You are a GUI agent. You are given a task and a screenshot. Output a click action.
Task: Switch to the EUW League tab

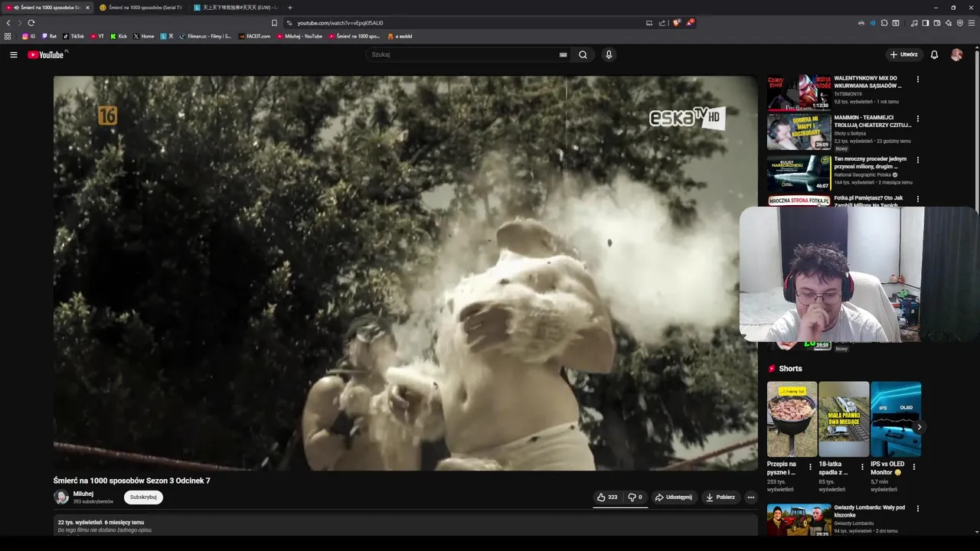pos(236,8)
